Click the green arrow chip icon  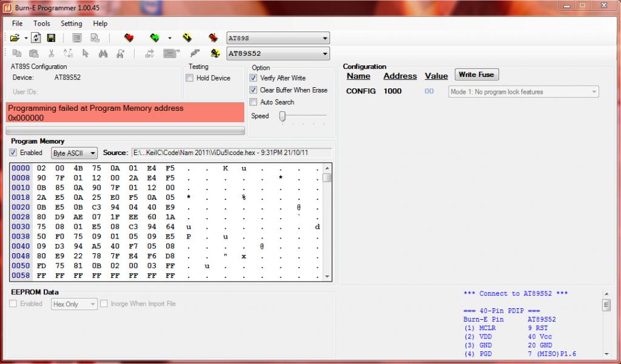(155, 38)
